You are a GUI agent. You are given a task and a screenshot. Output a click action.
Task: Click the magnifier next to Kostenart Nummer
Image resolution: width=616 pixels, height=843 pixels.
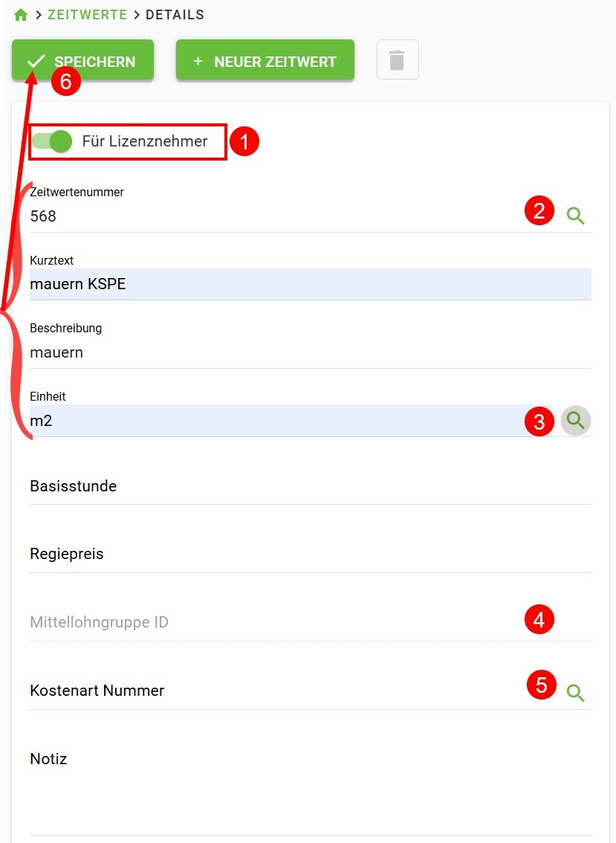pos(575,692)
